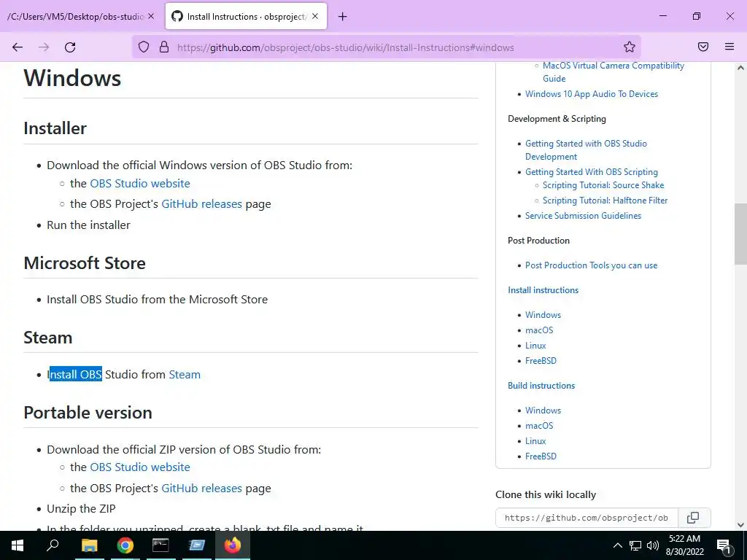Open GitHub releases link under Installer

coord(201,204)
